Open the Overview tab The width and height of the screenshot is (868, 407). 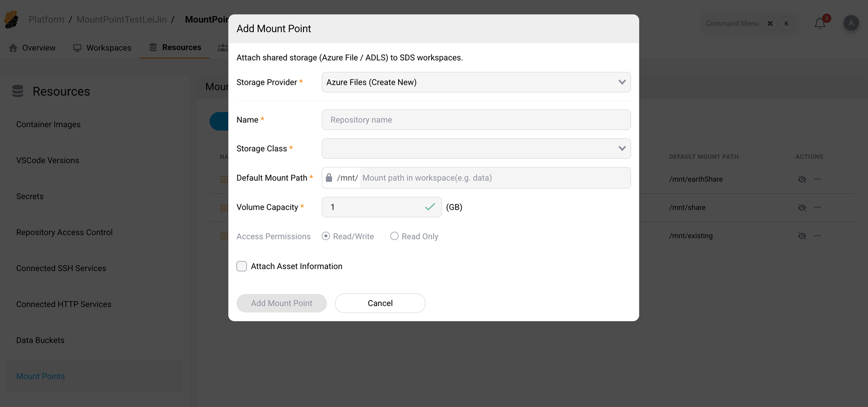click(32, 48)
